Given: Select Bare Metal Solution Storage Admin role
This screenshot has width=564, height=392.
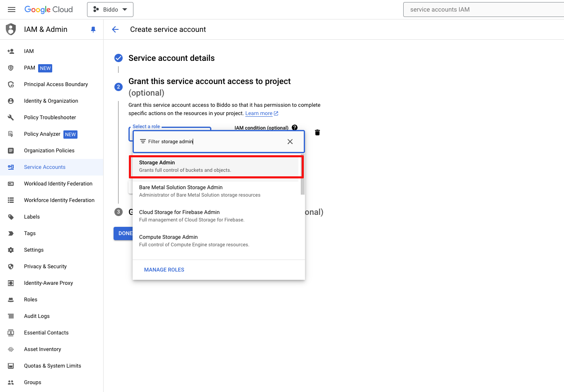Looking at the screenshot, I should click(x=216, y=191).
